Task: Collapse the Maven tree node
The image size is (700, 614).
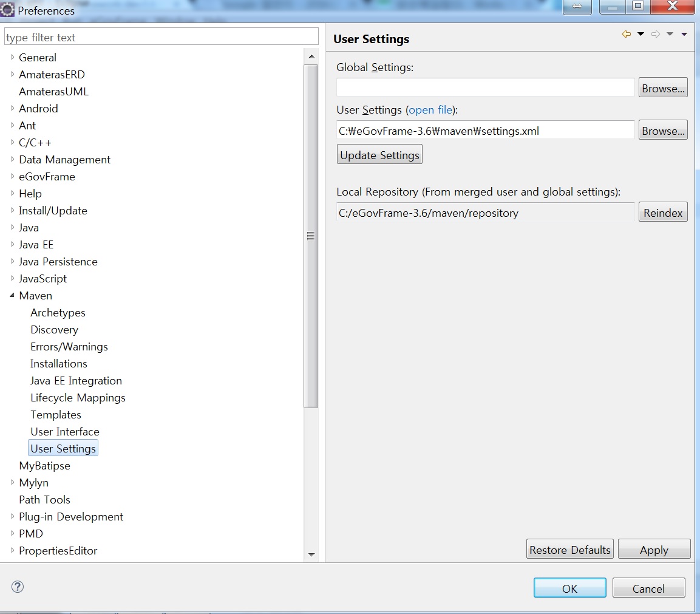Action: pos(12,295)
